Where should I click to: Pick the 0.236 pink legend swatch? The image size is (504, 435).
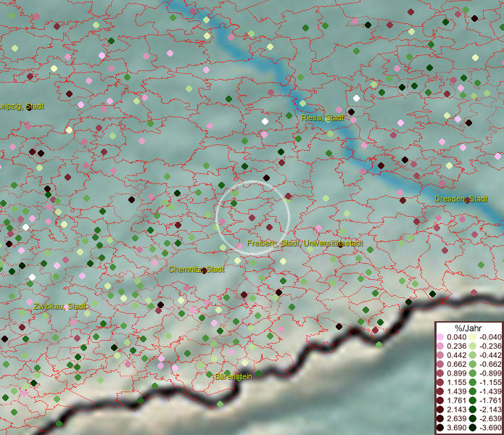440,346
